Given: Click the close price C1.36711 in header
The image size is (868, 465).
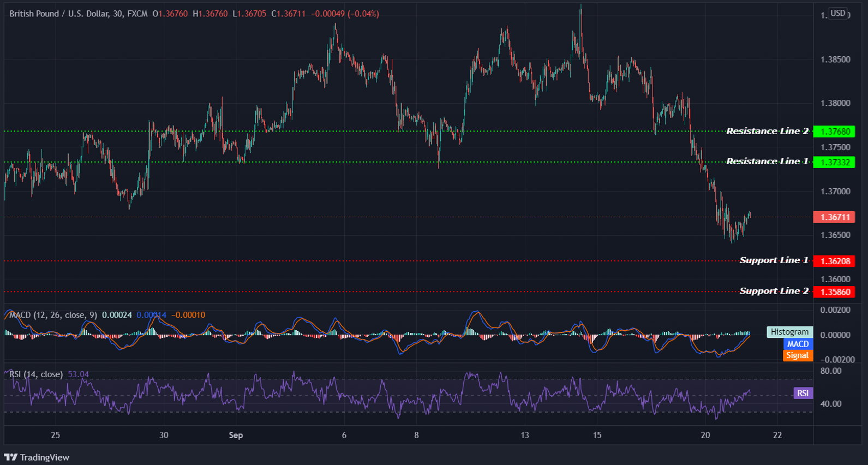Looking at the screenshot, I should click(x=289, y=14).
